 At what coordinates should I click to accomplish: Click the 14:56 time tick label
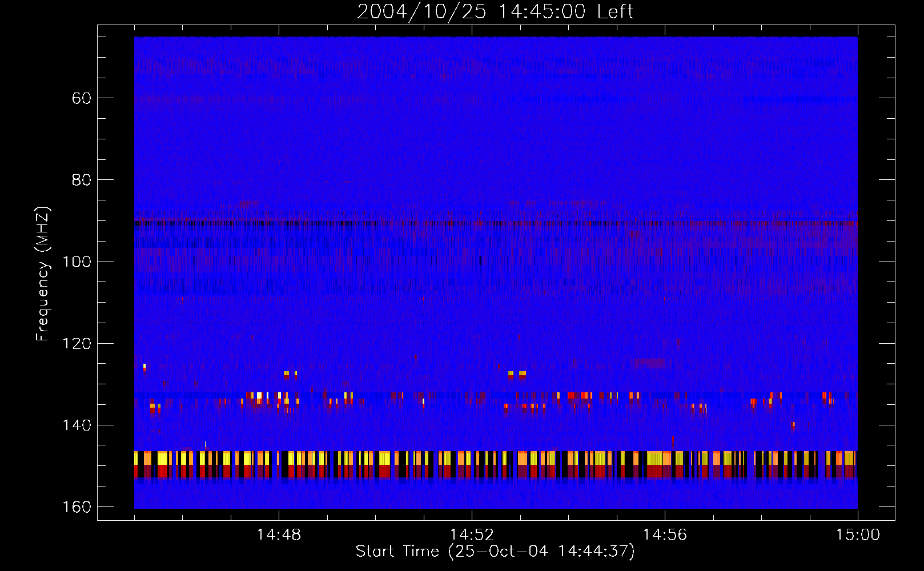click(x=665, y=535)
